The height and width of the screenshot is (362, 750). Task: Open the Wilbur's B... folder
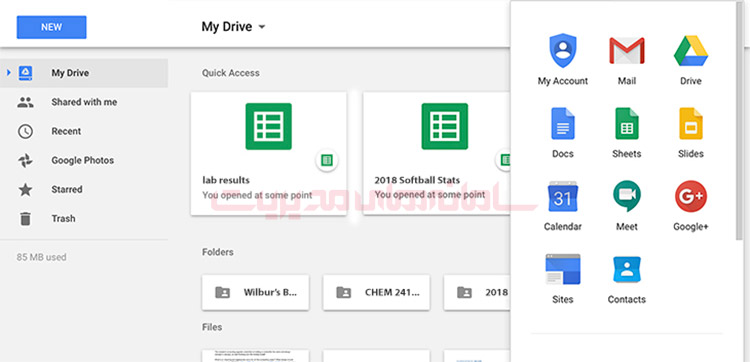coord(255,292)
